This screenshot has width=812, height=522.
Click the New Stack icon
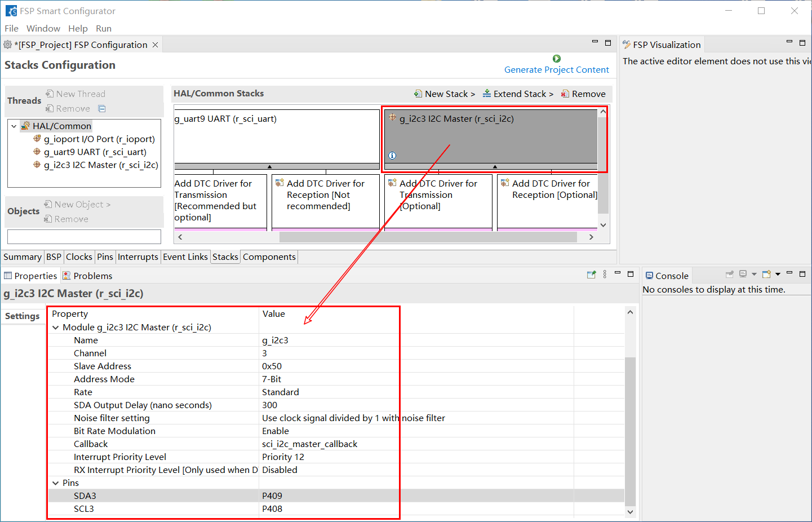(x=418, y=94)
